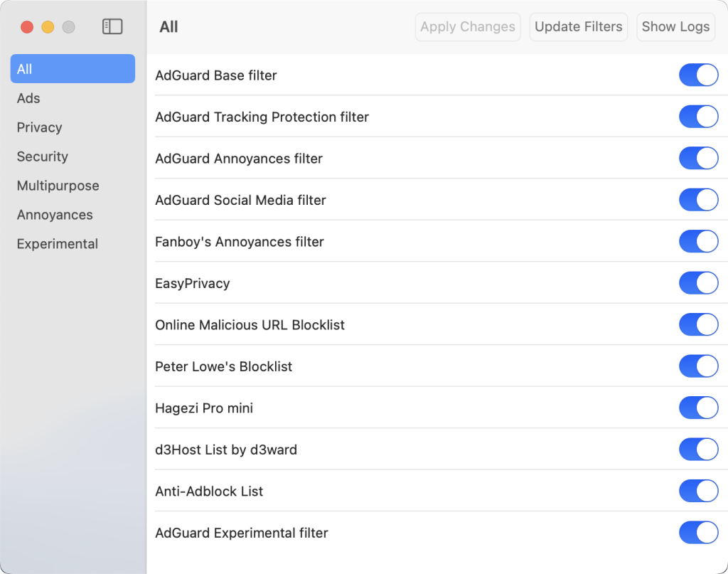Go to the Security sidebar section

pos(43,156)
